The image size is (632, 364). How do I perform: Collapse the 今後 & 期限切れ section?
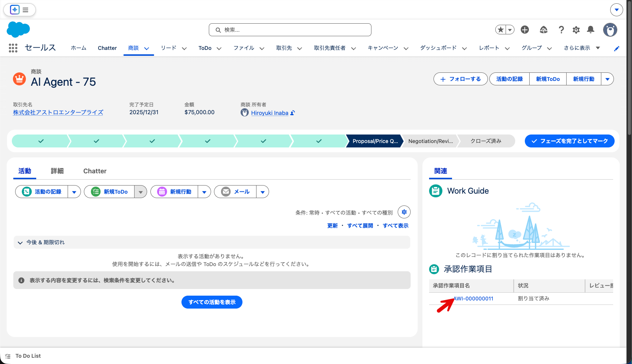212,242
